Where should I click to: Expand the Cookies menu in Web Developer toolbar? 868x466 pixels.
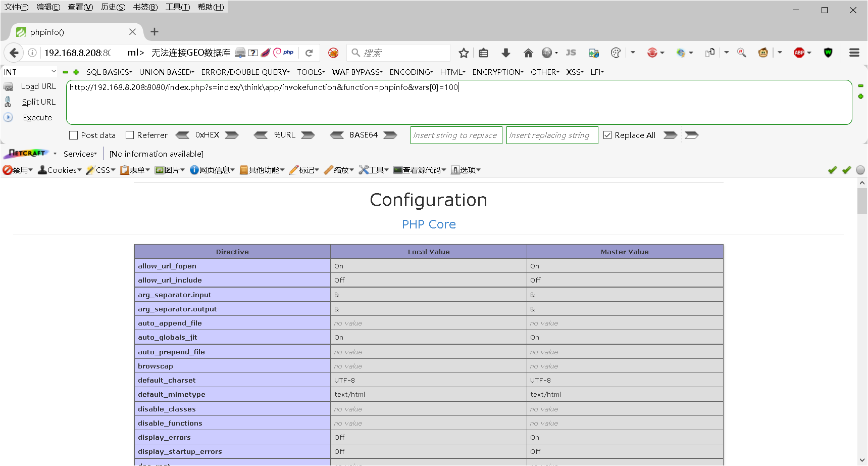(x=59, y=170)
